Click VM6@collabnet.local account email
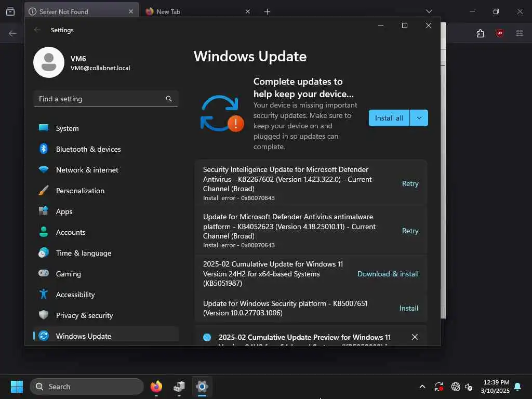The height and width of the screenshot is (399, 532). (x=100, y=68)
